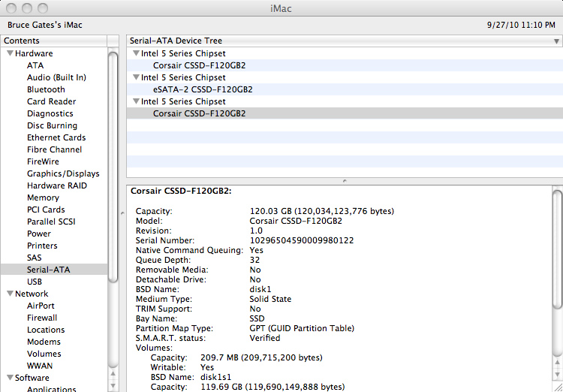This screenshot has height=392, width=563.
Task: Select Printers in sidebar
Action: 42,246
